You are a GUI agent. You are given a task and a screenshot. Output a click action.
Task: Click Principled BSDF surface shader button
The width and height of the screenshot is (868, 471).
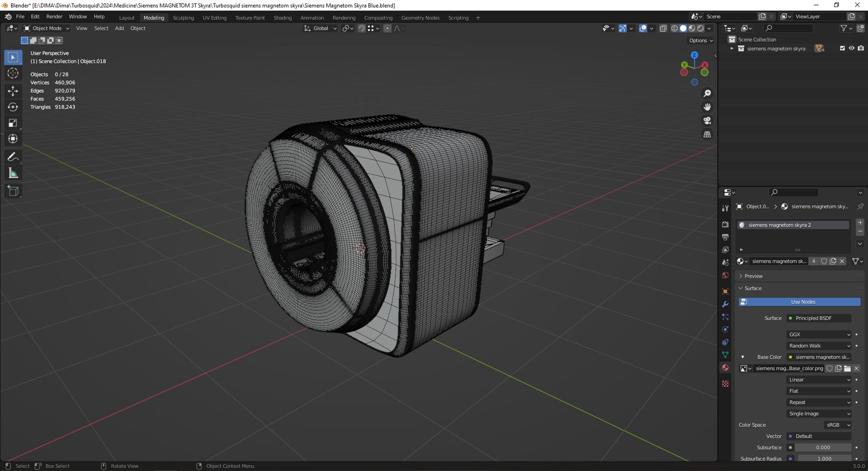click(819, 318)
